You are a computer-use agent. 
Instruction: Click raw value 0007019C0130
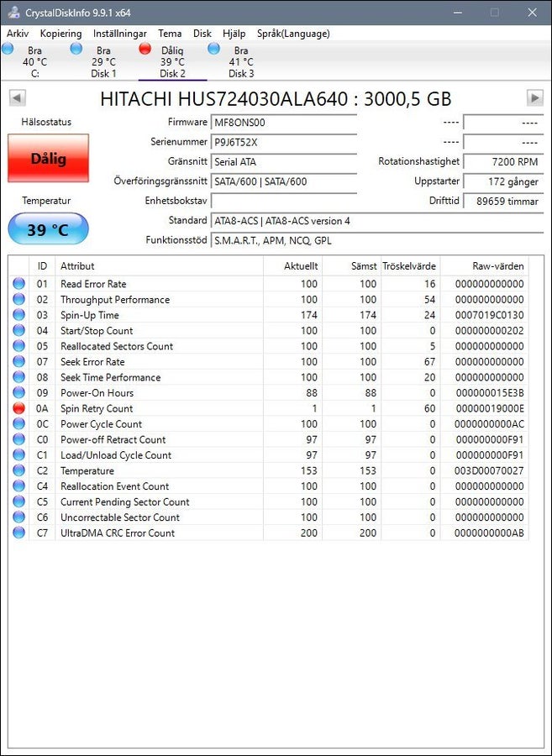[489, 315]
